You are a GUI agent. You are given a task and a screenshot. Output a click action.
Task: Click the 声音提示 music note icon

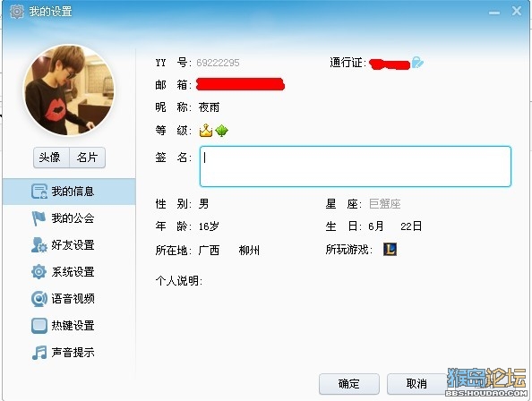(x=39, y=353)
